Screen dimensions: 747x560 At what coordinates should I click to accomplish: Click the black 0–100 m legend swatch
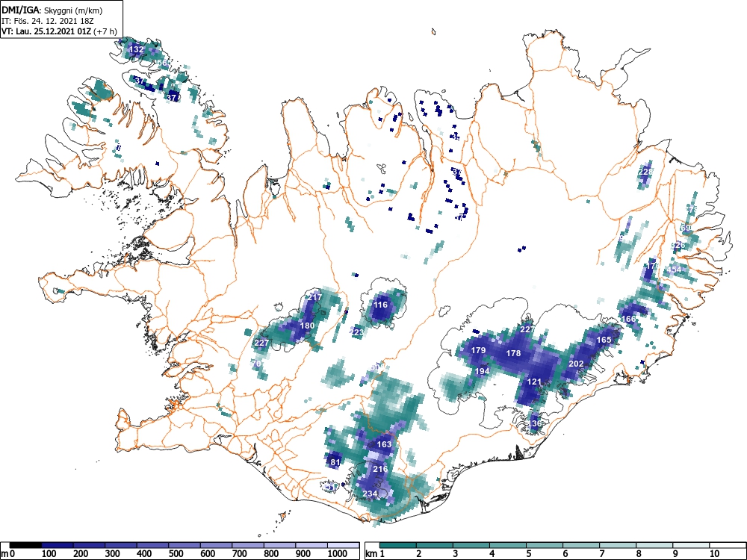pyautogui.click(x=25, y=545)
